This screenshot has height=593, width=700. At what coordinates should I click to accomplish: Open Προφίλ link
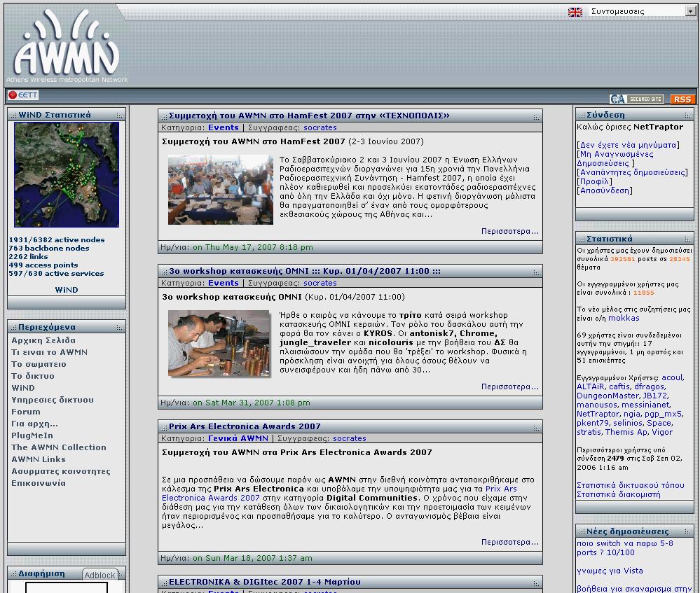[x=595, y=181]
